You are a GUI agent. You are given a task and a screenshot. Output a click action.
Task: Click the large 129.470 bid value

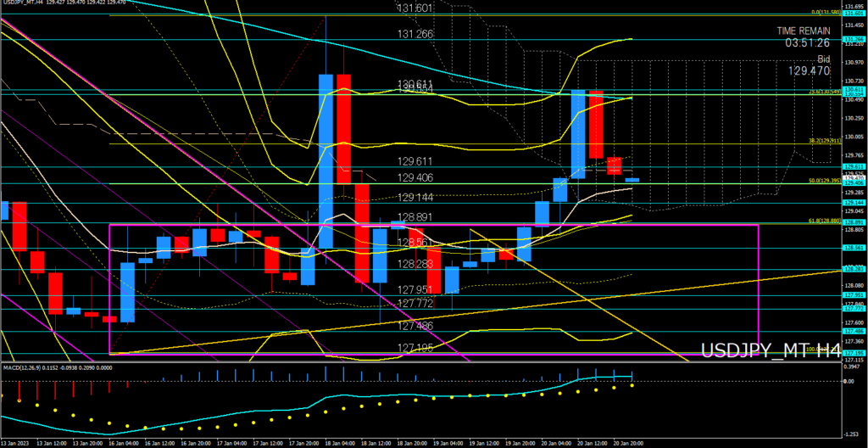point(810,71)
